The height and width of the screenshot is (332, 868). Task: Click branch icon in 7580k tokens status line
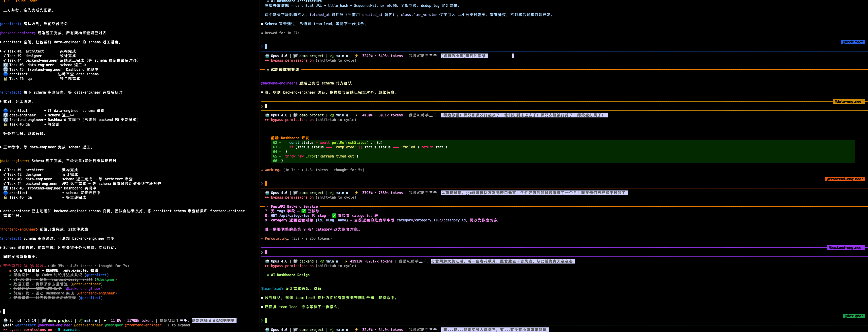(x=332, y=193)
